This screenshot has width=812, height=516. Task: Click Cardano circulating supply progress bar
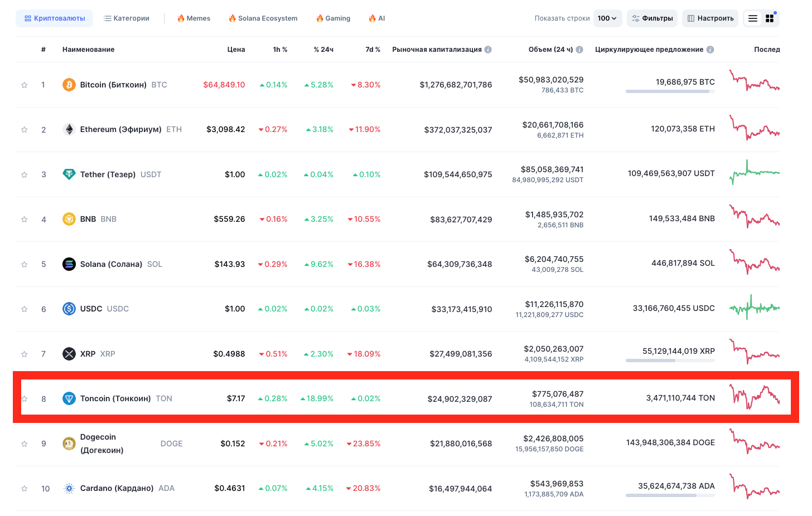click(670, 495)
